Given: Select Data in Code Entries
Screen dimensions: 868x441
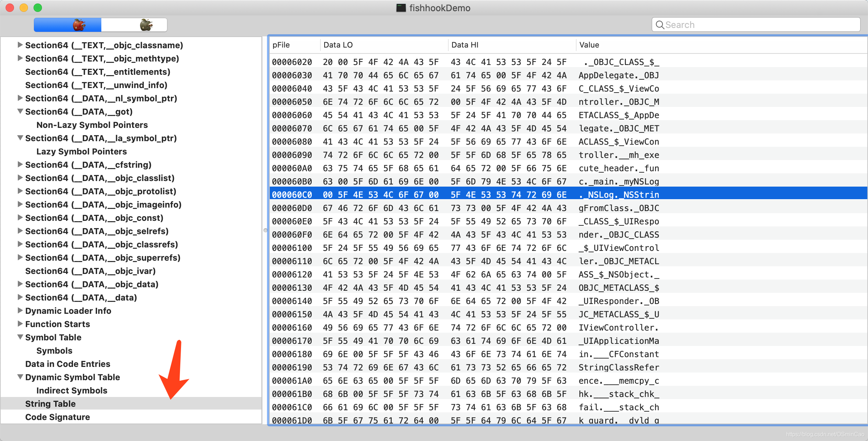Looking at the screenshot, I should click(x=68, y=364).
